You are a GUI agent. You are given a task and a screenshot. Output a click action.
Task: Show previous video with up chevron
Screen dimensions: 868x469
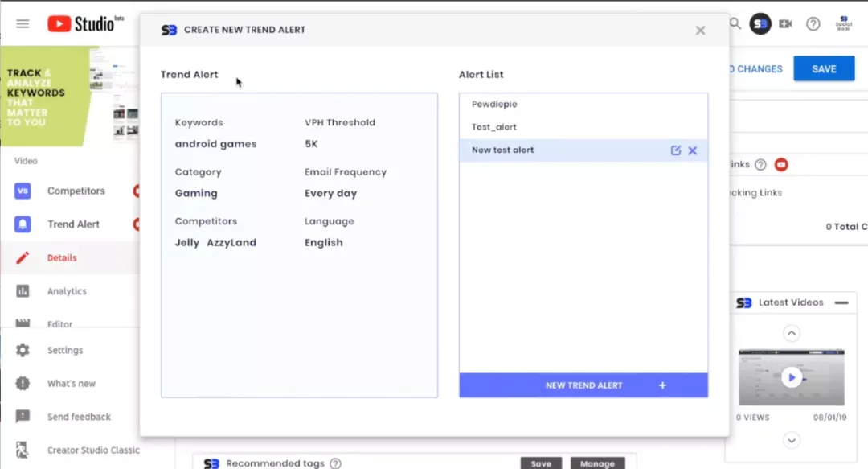(x=792, y=333)
